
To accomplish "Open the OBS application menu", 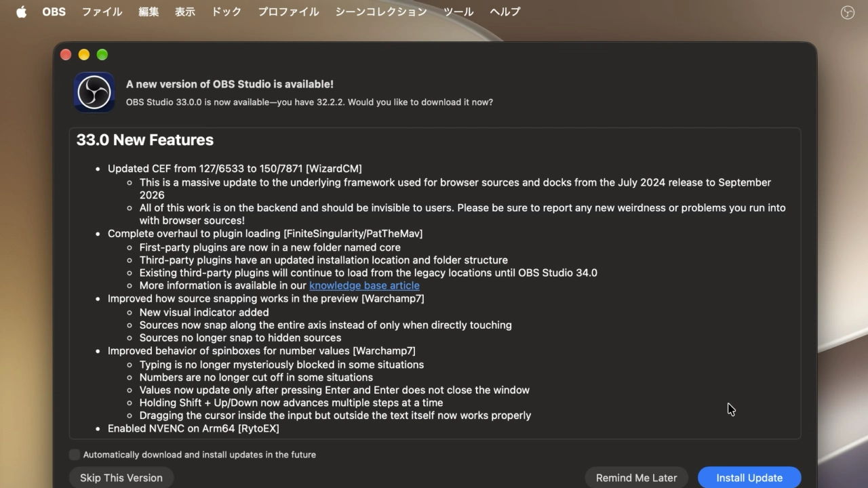I will coord(54,12).
